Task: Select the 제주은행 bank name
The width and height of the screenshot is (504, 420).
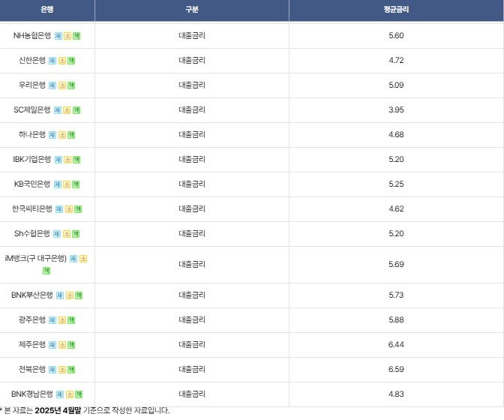Action: 32,344
